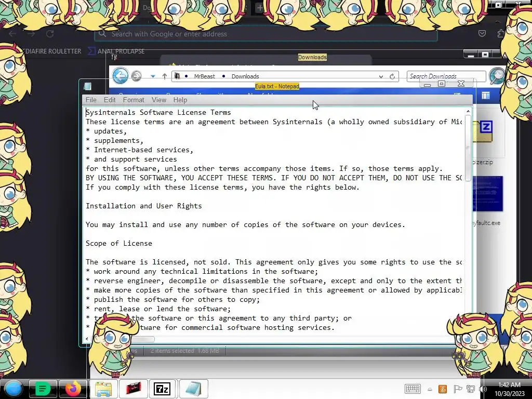Click the Search Downloads field

(x=446, y=76)
